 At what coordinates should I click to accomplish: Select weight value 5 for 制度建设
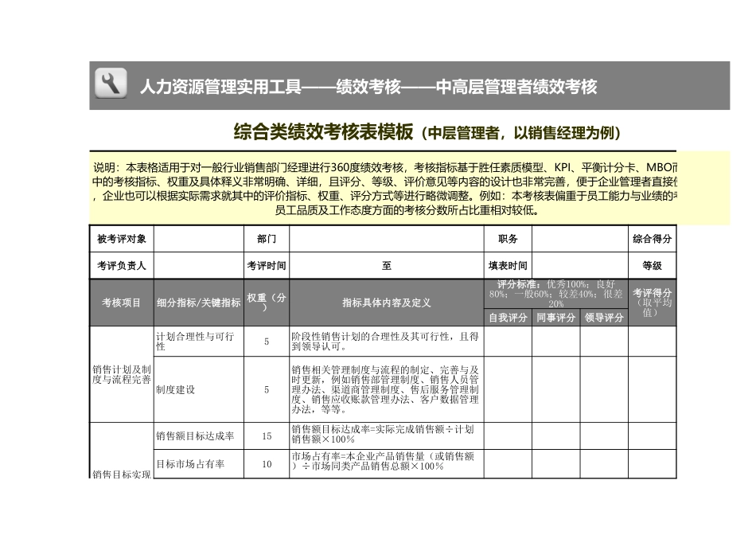click(x=267, y=389)
